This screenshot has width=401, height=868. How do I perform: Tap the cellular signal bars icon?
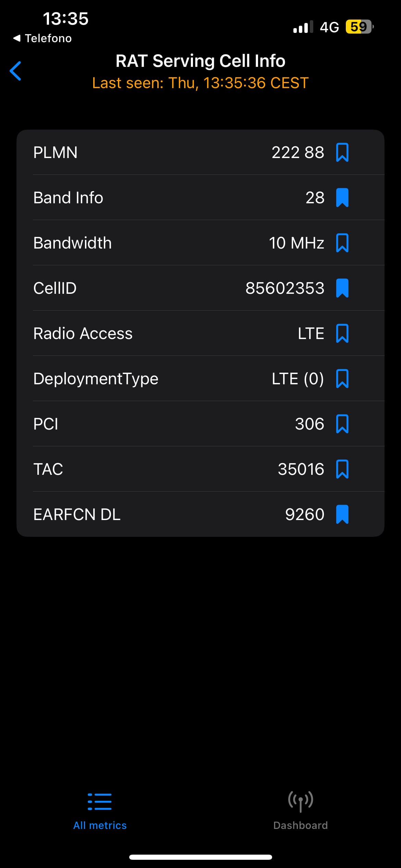point(303,27)
